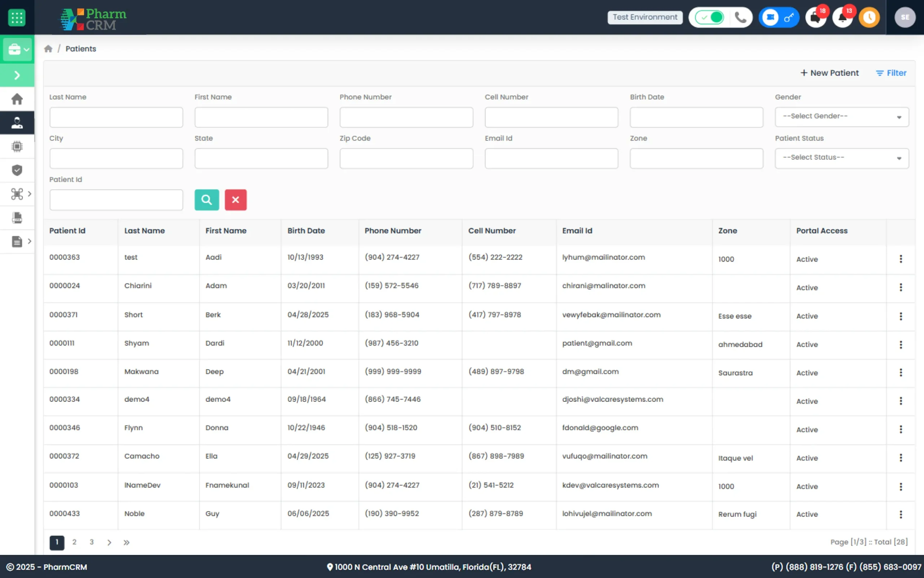Click the Test Environment label
Image resolution: width=924 pixels, height=578 pixels.
645,17
